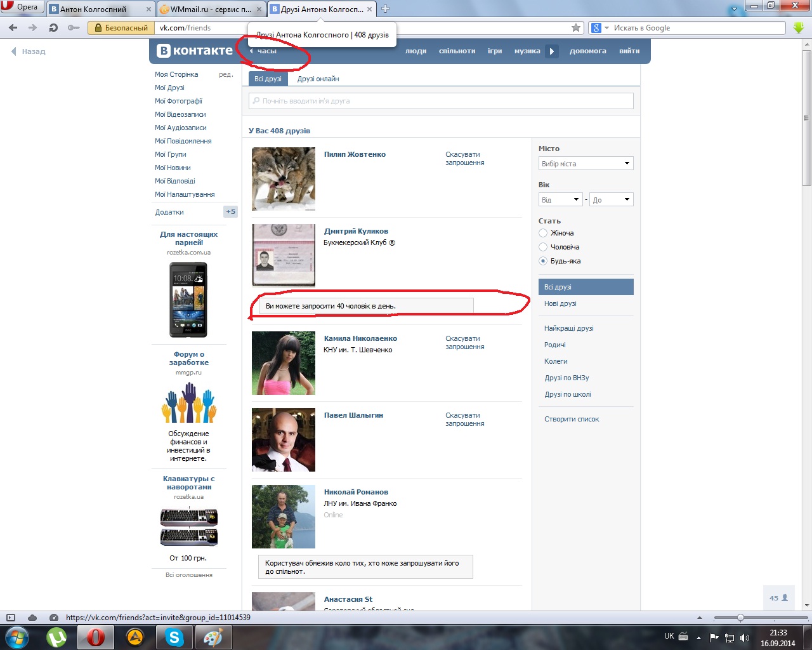Click the 45 friends online counter icon
Image resolution: width=812 pixels, height=650 pixels.
(x=778, y=598)
